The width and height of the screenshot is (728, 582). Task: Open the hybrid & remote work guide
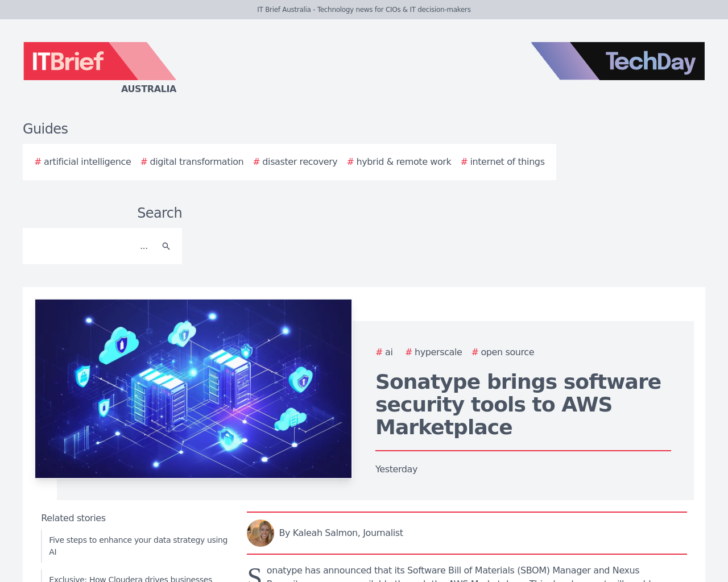click(x=399, y=162)
